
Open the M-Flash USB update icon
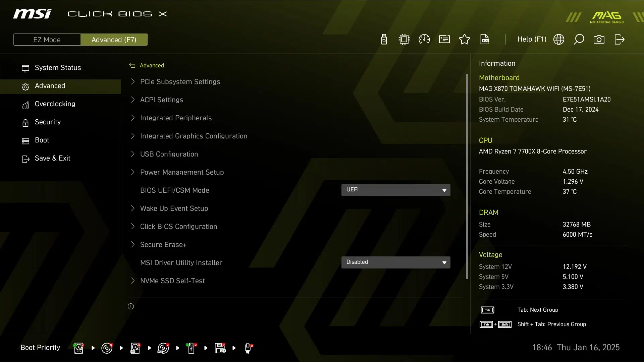click(384, 39)
